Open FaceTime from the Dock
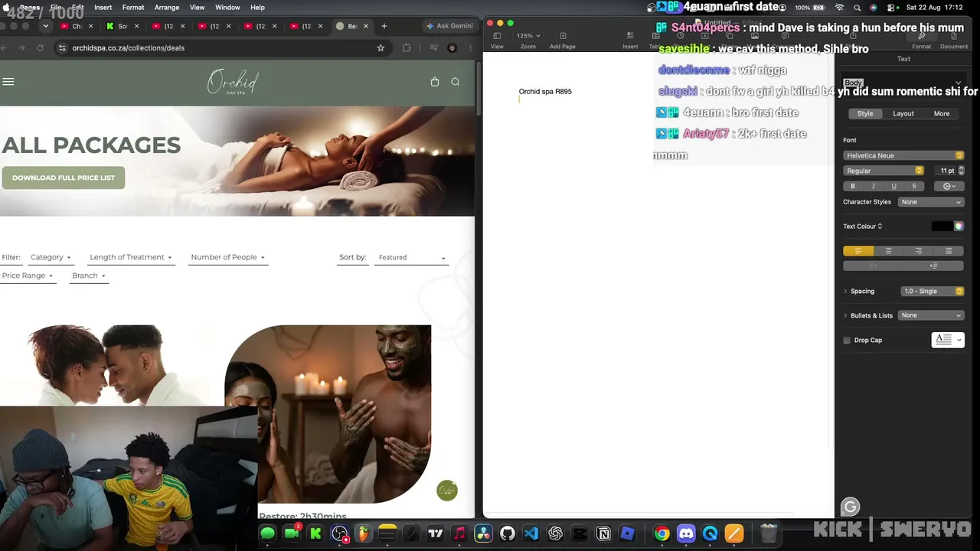980x551 pixels. [292, 533]
